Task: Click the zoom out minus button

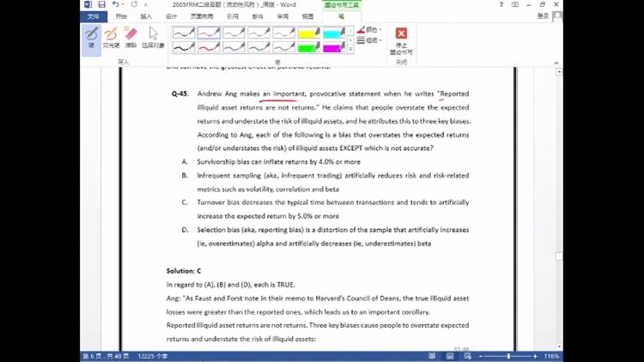Action: (481, 356)
